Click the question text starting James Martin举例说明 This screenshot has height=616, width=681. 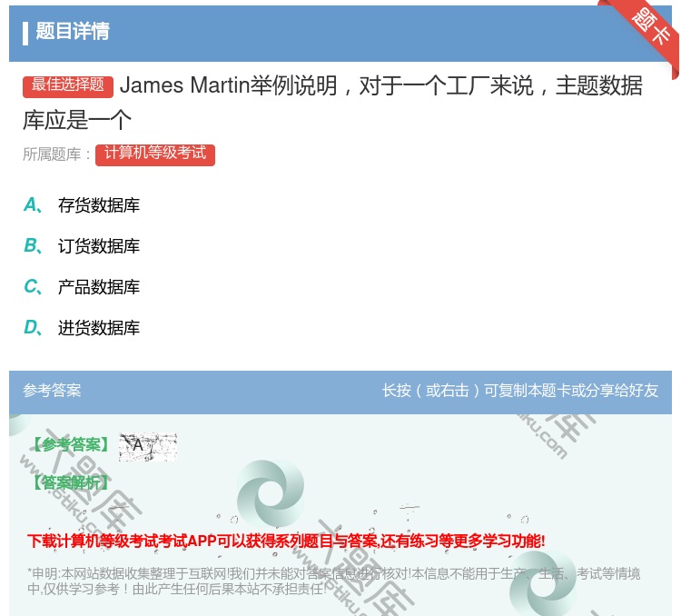(x=332, y=103)
